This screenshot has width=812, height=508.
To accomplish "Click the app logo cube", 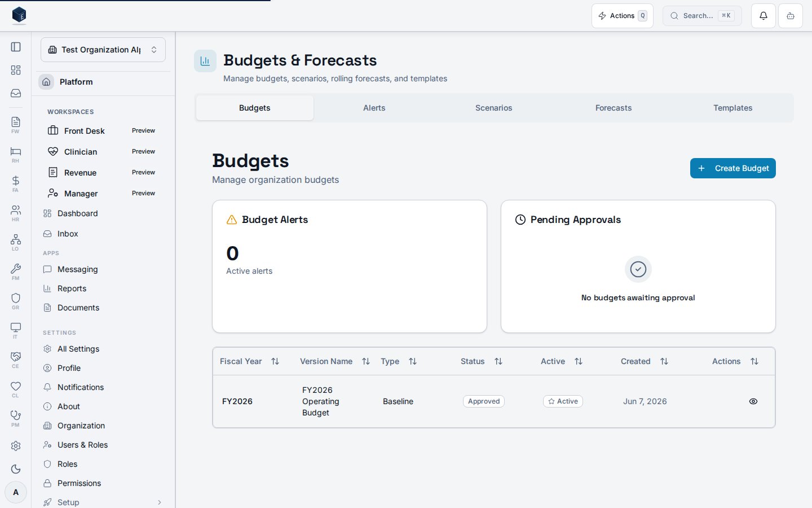I will [19, 15].
